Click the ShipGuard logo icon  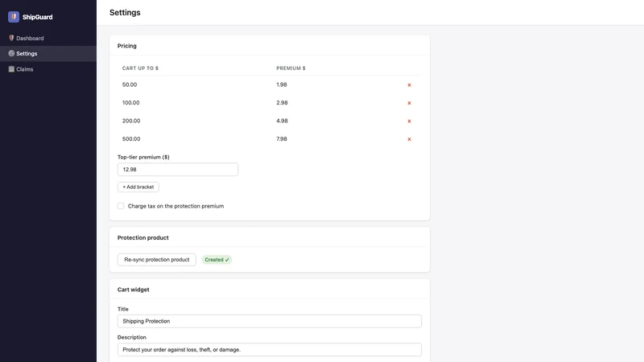14,17
